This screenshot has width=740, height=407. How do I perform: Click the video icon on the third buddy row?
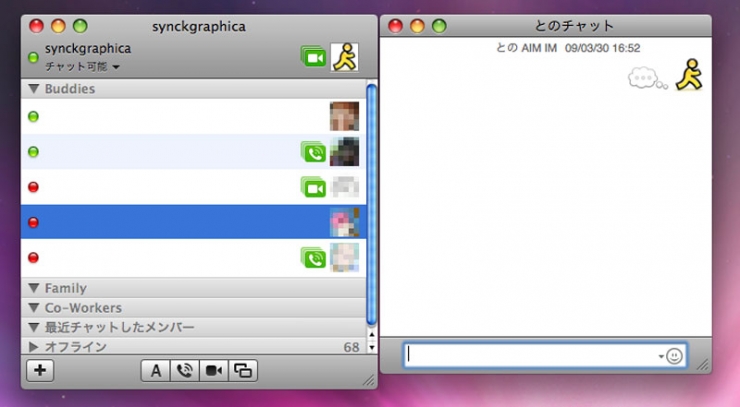point(313,187)
